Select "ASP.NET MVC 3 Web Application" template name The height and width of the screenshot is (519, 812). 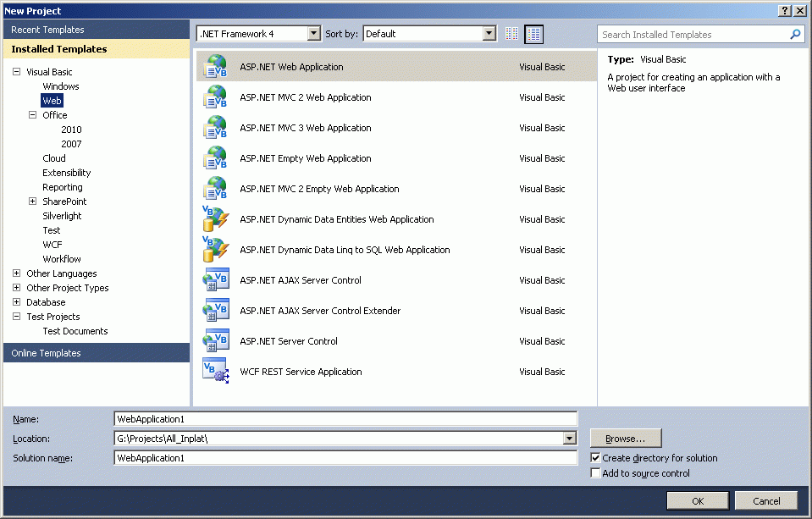pyautogui.click(x=306, y=128)
